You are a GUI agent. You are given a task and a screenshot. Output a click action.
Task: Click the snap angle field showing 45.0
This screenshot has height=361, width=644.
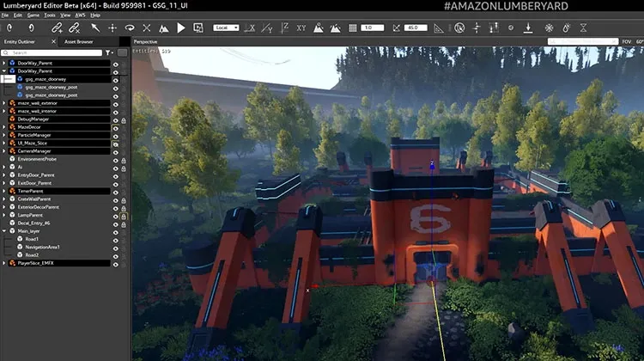tap(416, 28)
